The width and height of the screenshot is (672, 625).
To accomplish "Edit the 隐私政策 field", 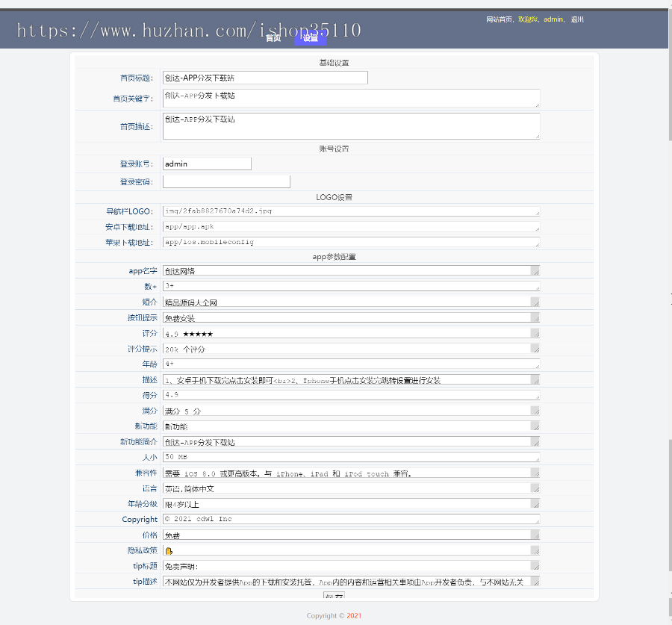I will pyautogui.click(x=351, y=550).
